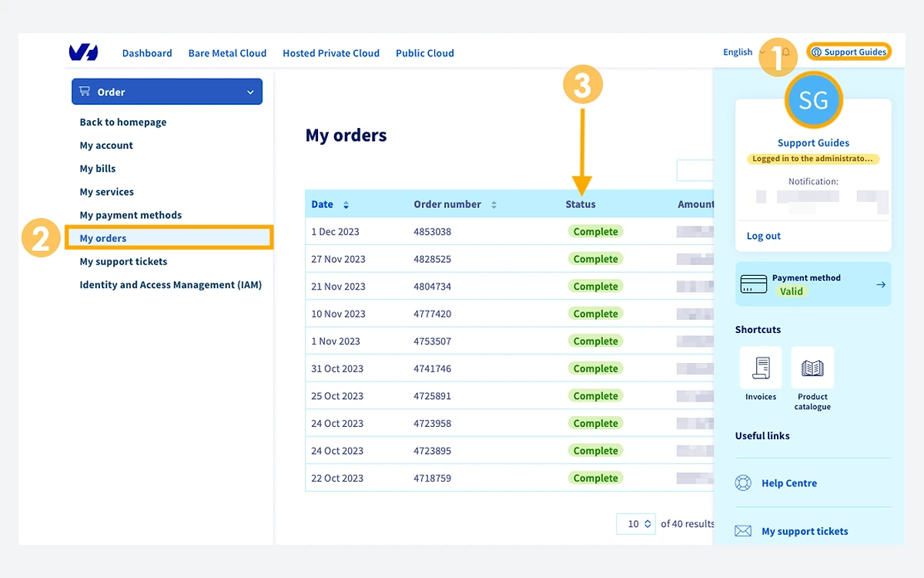Select Back to homepage in sidebar

tap(123, 122)
